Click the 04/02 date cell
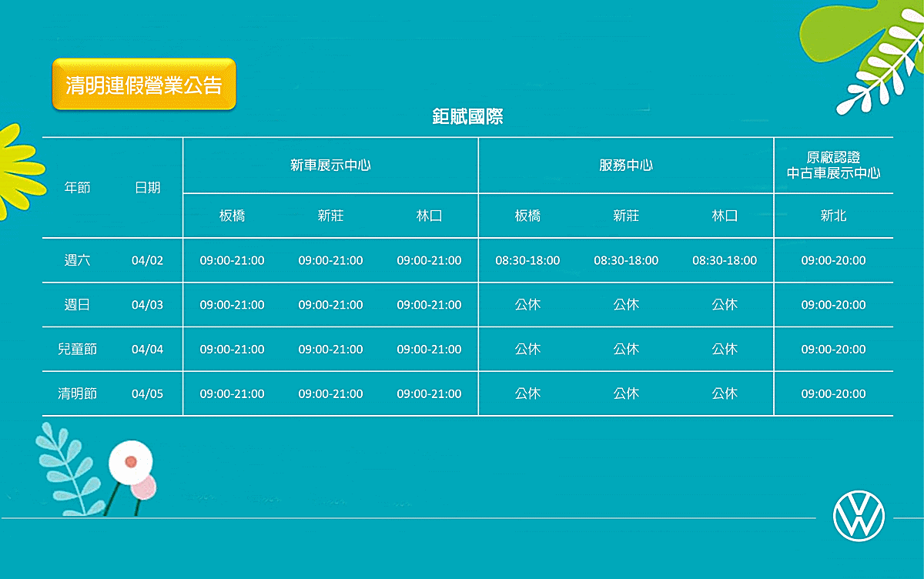 pos(147,260)
